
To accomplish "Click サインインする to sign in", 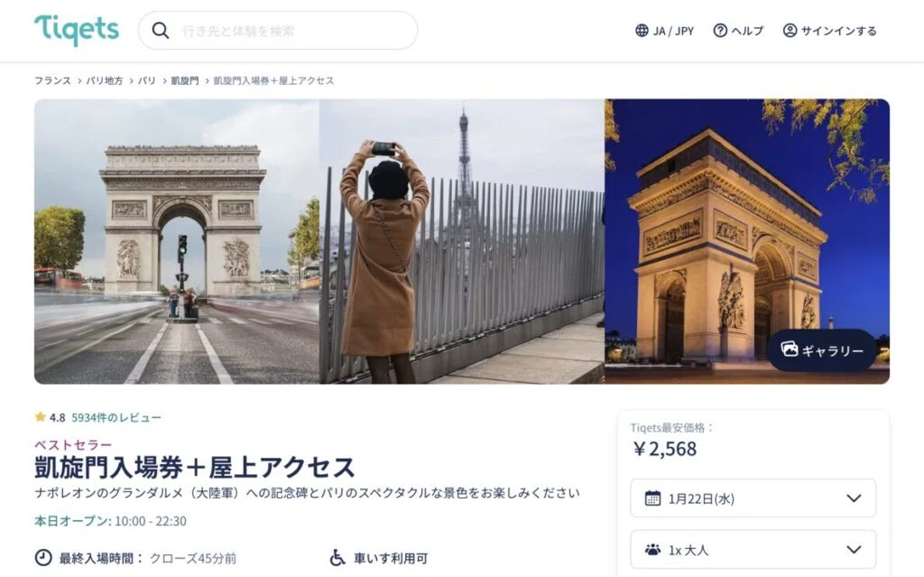I will pyautogui.click(x=830, y=31).
